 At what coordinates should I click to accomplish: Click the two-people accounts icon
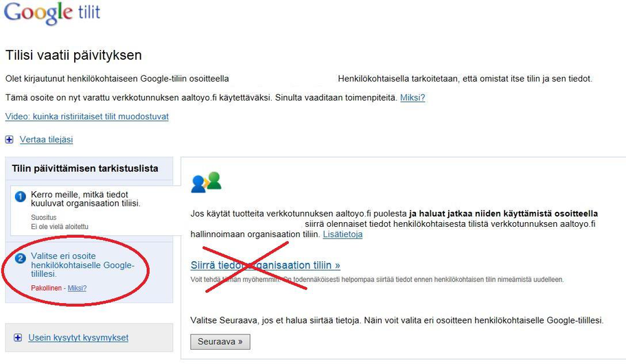tap(206, 182)
